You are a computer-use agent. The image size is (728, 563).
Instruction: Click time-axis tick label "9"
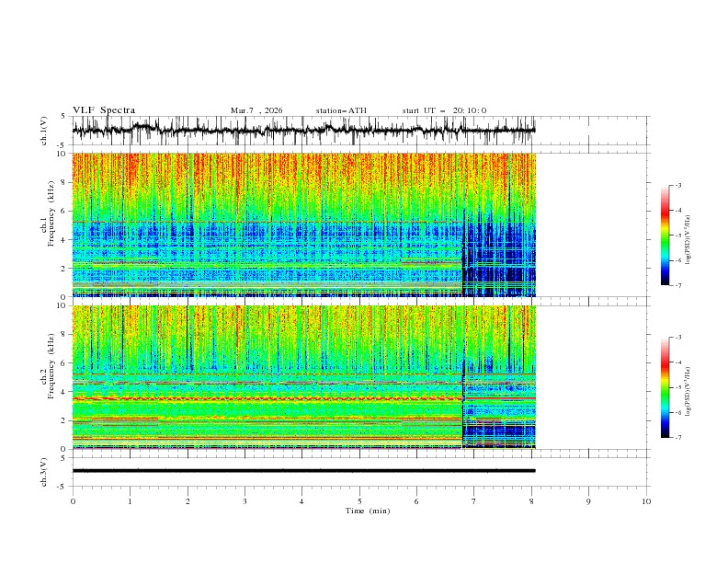pyautogui.click(x=588, y=501)
